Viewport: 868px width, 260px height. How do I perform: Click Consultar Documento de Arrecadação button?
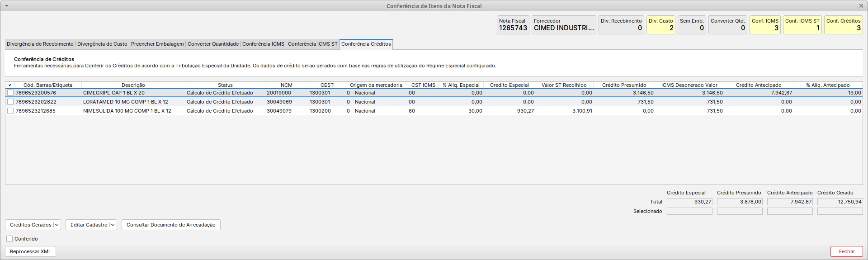[171, 225]
